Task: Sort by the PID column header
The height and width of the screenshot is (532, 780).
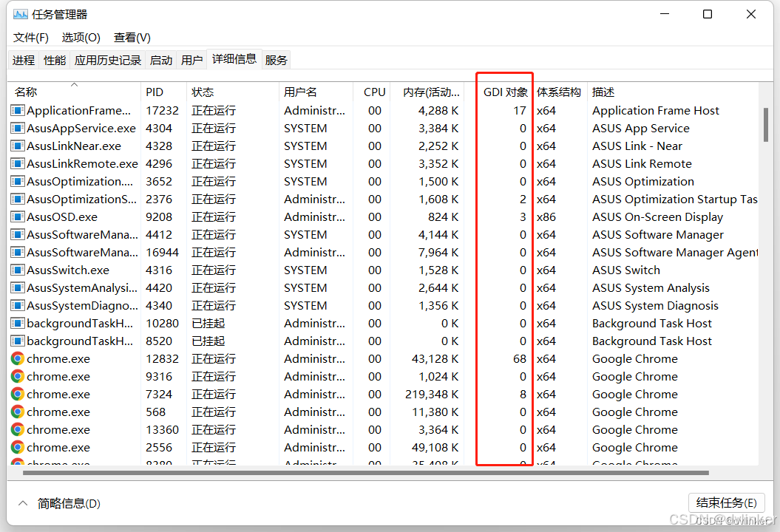Action: 163,92
